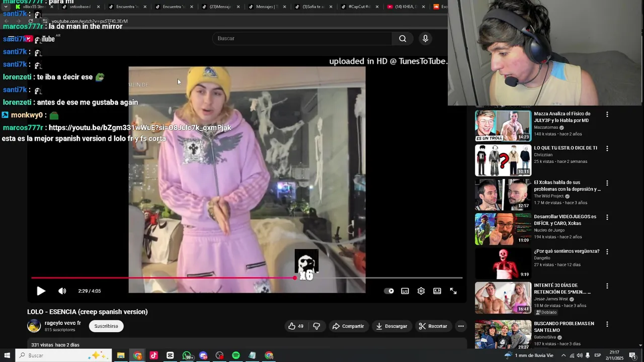Open the player settings gear

pyautogui.click(x=421, y=291)
